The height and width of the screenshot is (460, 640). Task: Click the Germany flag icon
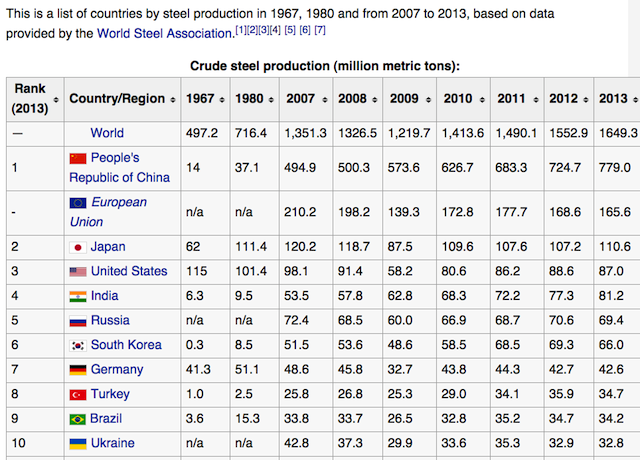click(x=78, y=370)
